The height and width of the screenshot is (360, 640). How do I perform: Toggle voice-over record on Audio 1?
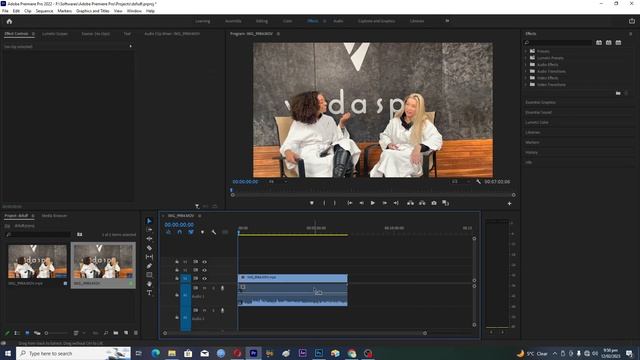click(x=222, y=288)
